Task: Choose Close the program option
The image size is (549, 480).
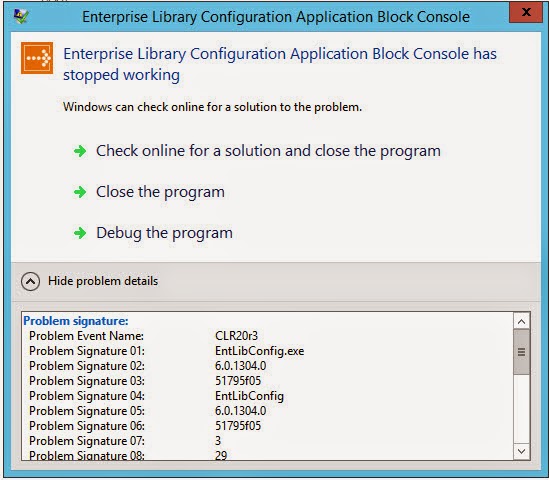Action: click(160, 192)
